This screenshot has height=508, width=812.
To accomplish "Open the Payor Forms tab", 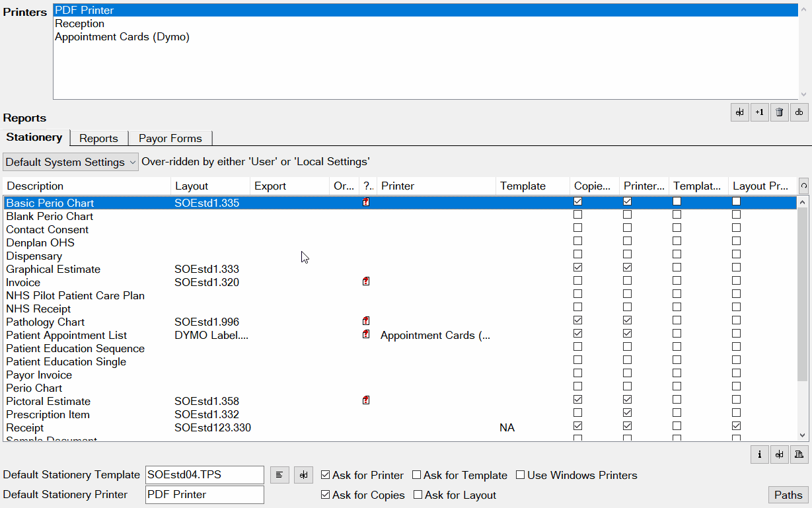I will [170, 138].
